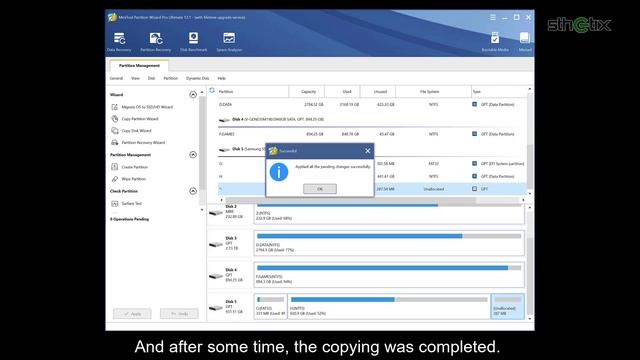Click the left arrow of the horizontal scrollbar
The width and height of the screenshot is (640, 360).
click(222, 200)
